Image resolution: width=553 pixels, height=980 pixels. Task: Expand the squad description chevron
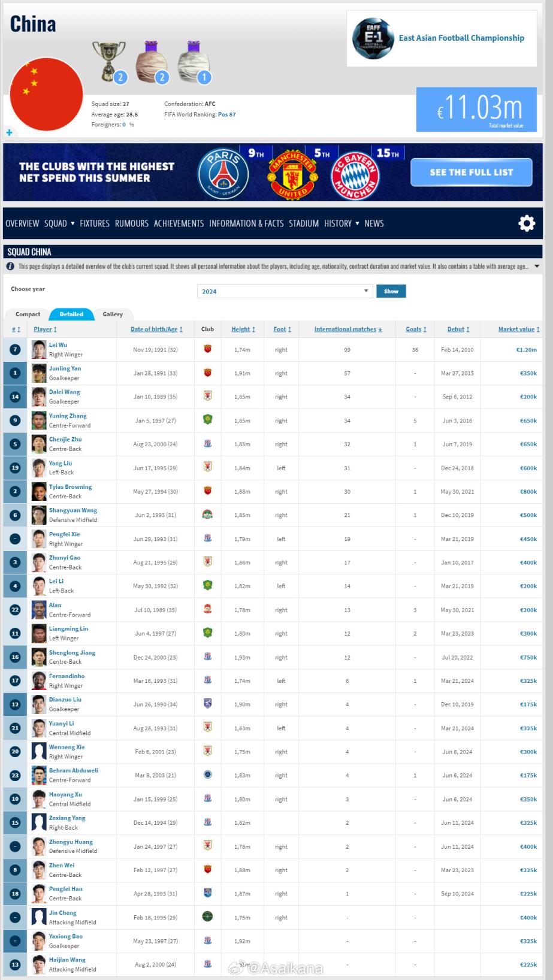pyautogui.click(x=536, y=267)
